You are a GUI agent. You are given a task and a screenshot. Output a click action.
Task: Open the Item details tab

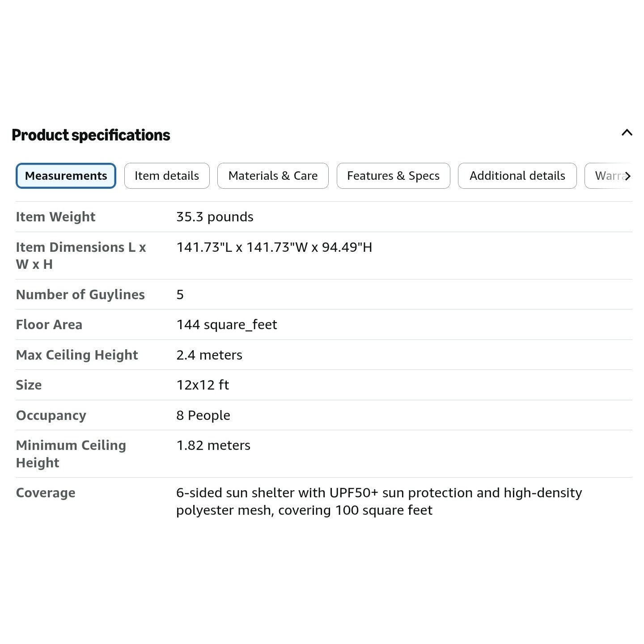[167, 176]
